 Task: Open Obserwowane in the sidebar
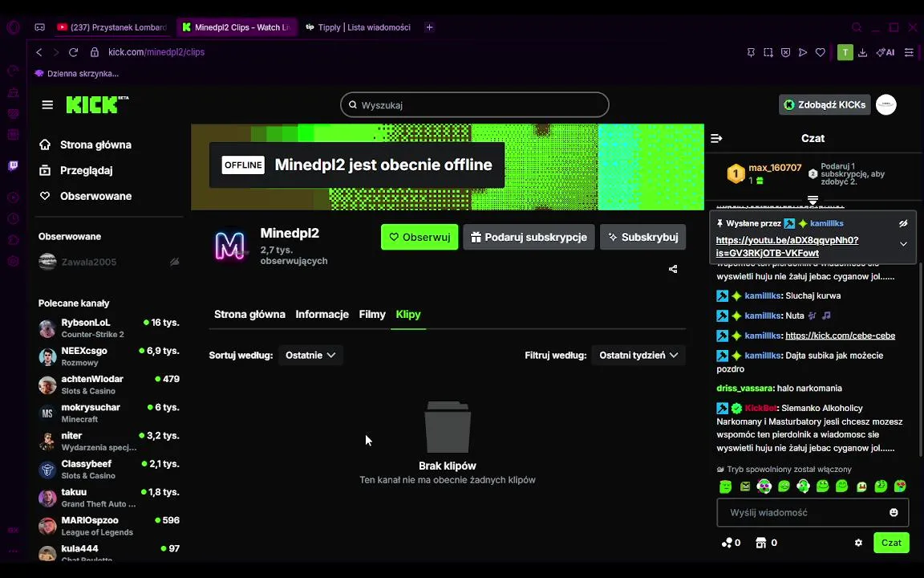point(95,196)
